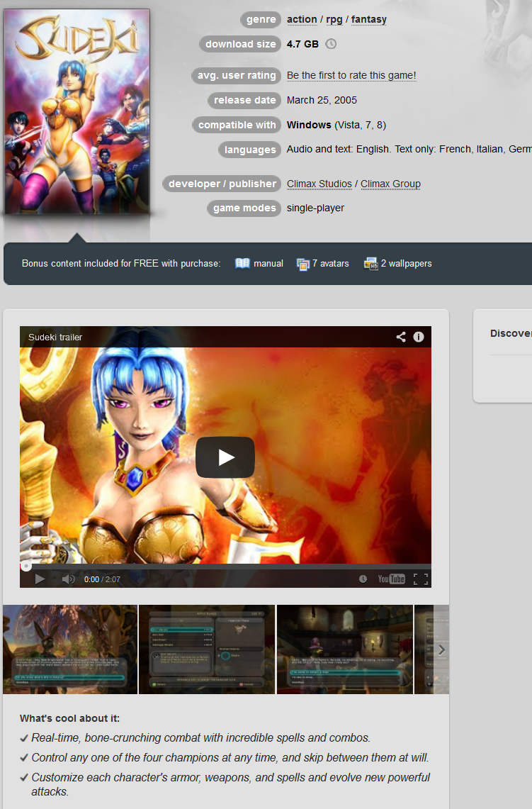The height and width of the screenshot is (809, 532).
Task: Click the video progress bar scrubber
Action: (26, 566)
